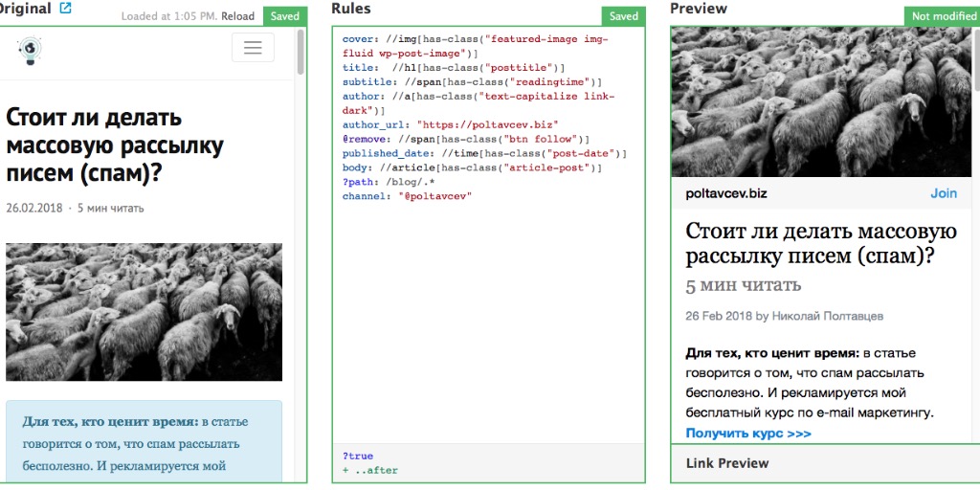Click the published_date rule line
The width and height of the screenshot is (980, 490).
[x=484, y=154]
